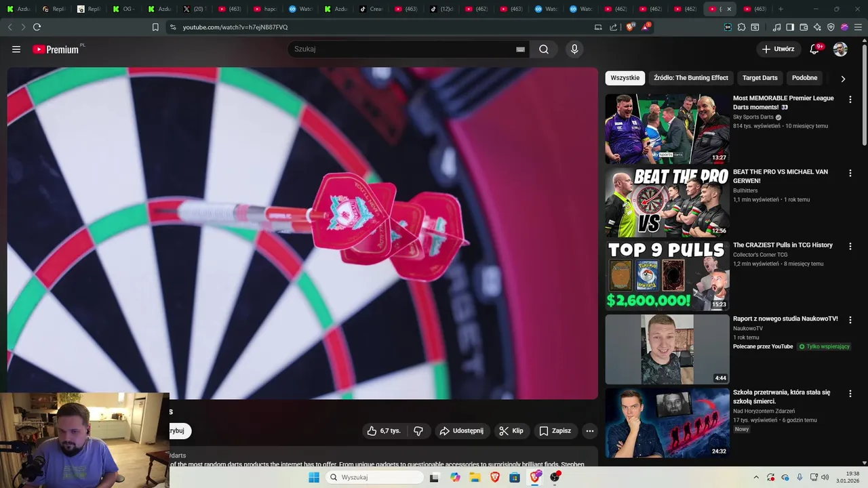Close the active YouTube browser tab

tap(729, 9)
